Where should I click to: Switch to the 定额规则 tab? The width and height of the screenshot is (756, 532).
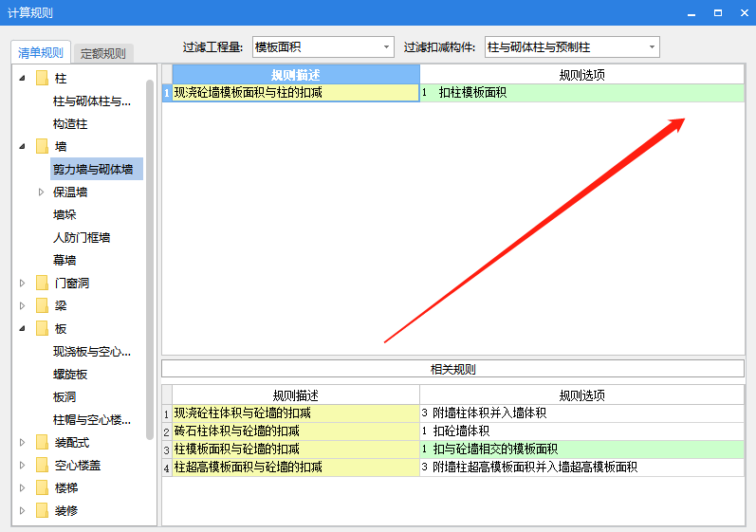102,53
